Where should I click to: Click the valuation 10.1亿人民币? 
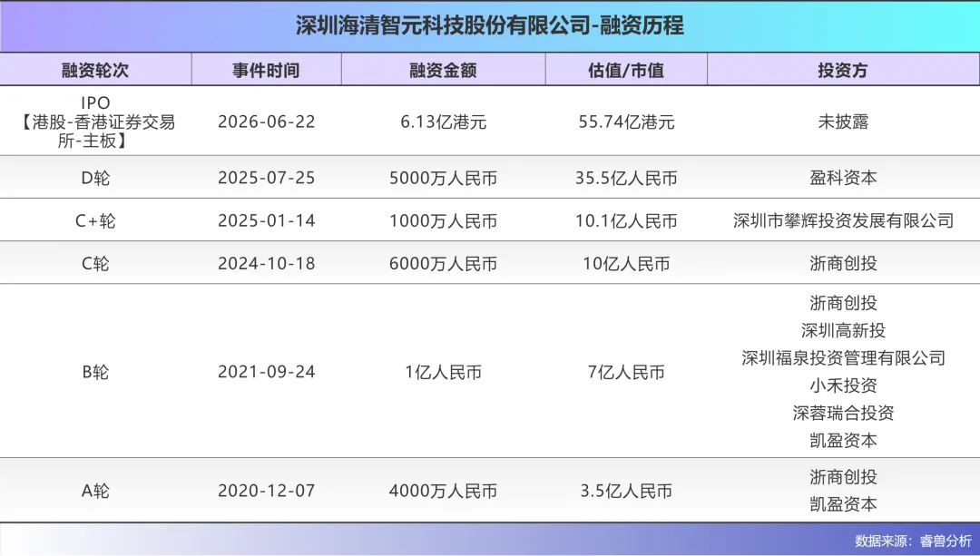[626, 220]
